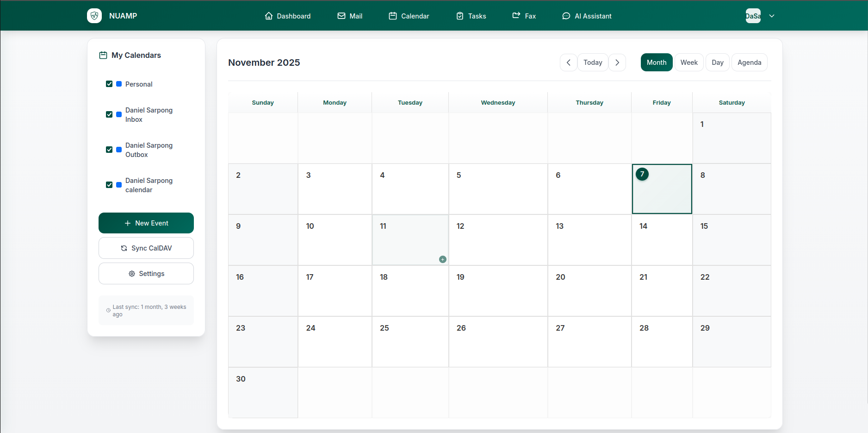Select November 28 day cell

tap(662, 342)
